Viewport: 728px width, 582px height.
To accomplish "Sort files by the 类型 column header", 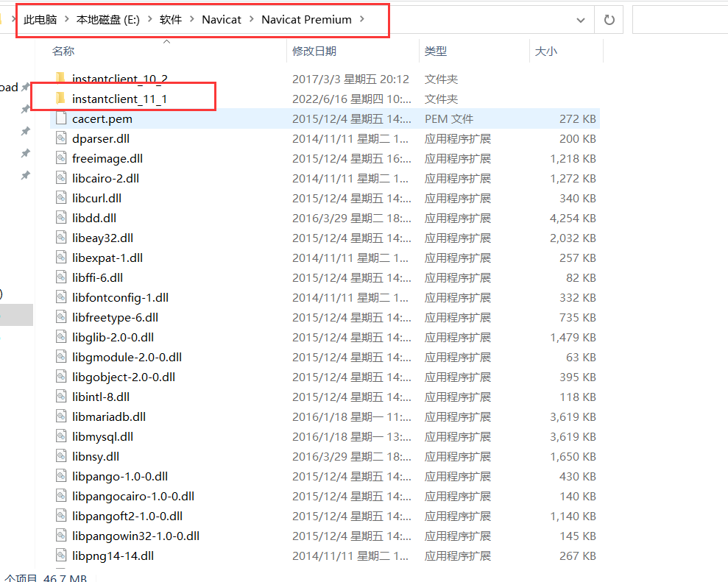I will [436, 51].
